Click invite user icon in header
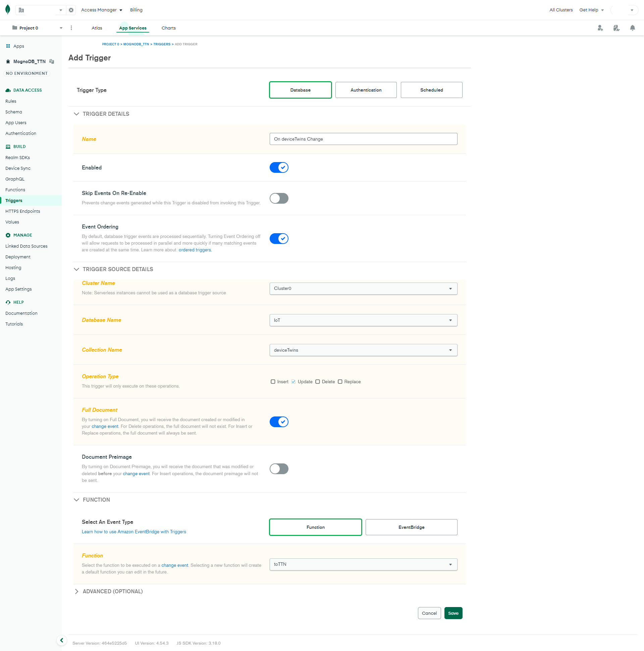The height and width of the screenshot is (651, 644). coord(600,28)
